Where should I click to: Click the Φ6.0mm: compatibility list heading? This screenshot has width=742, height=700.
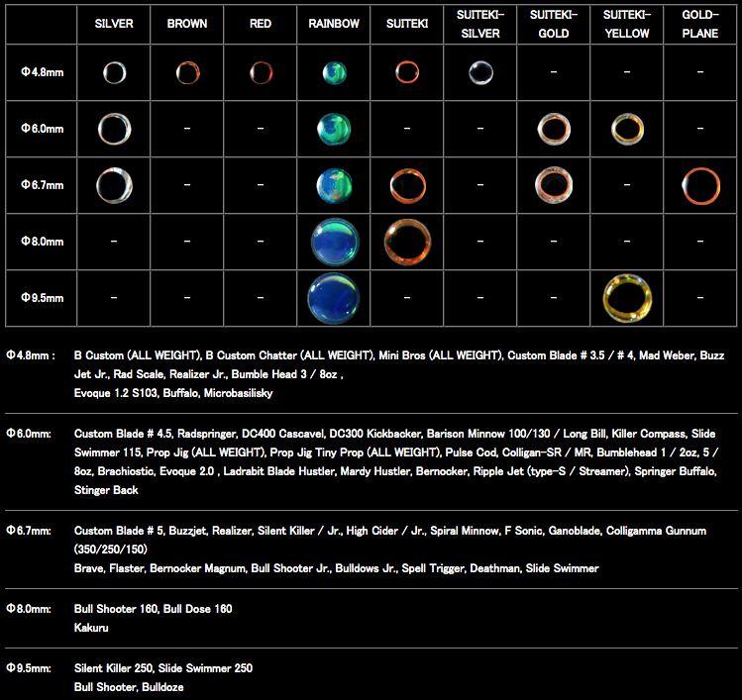pyautogui.click(x=29, y=434)
